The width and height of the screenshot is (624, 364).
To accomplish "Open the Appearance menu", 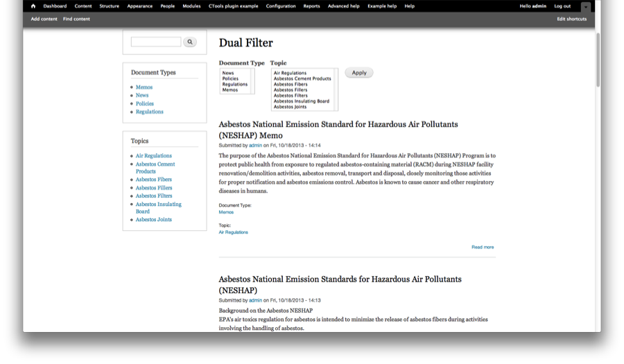I will click(139, 6).
